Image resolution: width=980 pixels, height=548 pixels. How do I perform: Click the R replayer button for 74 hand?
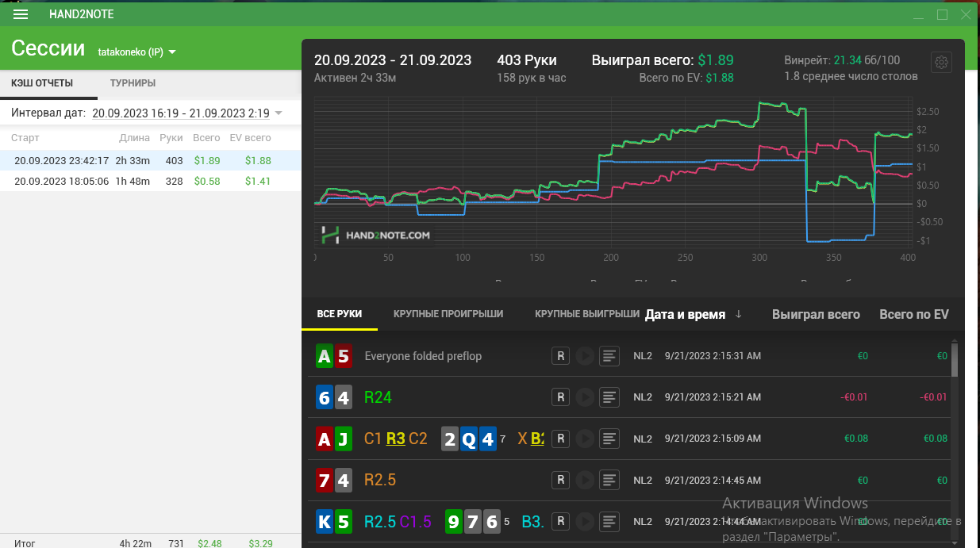point(560,480)
